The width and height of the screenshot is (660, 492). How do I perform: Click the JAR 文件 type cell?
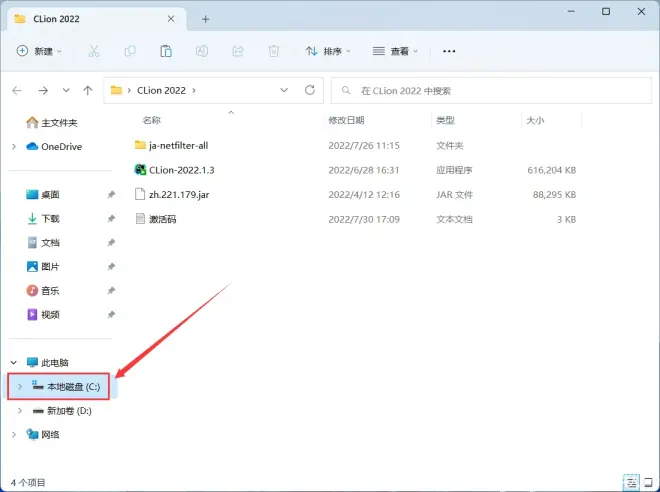click(454, 195)
